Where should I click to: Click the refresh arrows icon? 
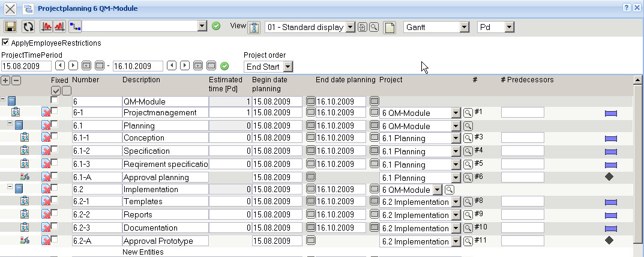[x=28, y=26]
